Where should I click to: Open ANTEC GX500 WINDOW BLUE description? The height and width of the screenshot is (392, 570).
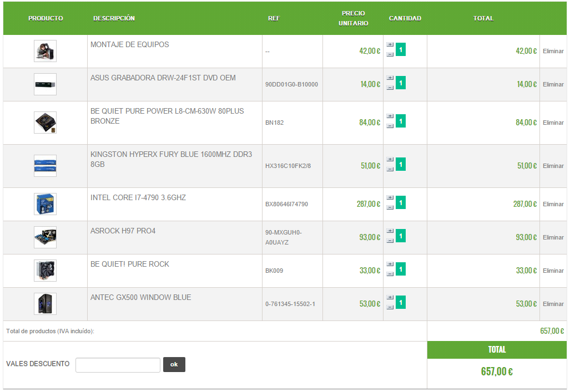pos(140,298)
